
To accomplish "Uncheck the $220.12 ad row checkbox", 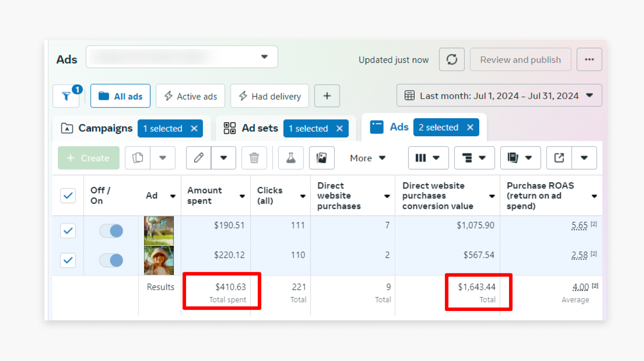I will (68, 260).
